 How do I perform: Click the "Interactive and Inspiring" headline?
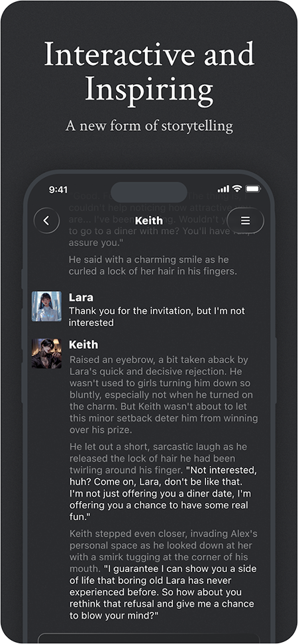click(149, 71)
